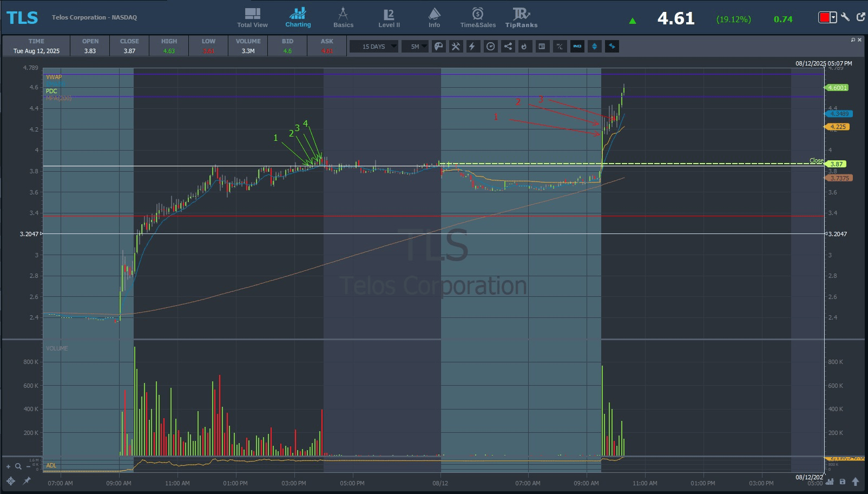Click the TLS ticker symbol logo
Image resolution: width=868 pixels, height=494 pixels.
tap(22, 18)
